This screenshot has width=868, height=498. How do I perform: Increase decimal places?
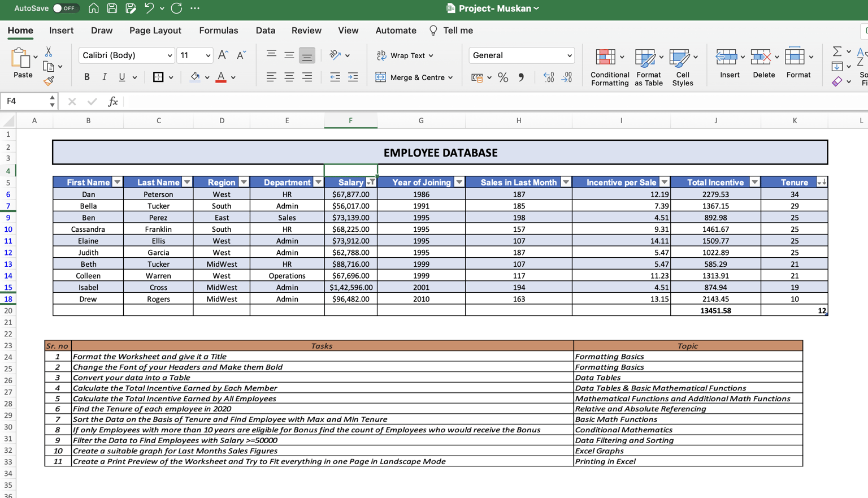coord(549,77)
